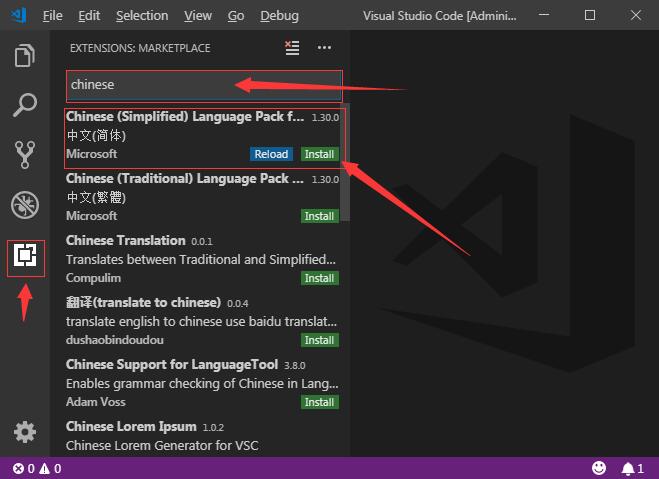Install Chinese Support for LanguageTool
659x479 pixels.
point(319,402)
